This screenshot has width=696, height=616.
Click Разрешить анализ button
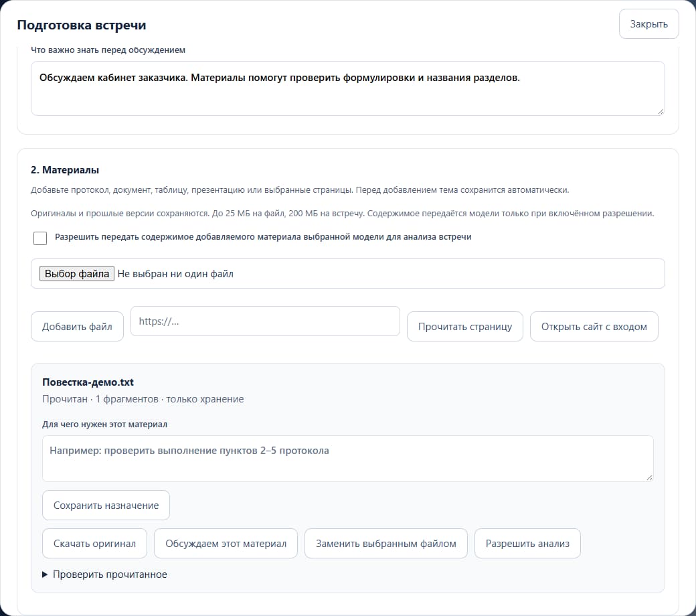[x=527, y=544]
